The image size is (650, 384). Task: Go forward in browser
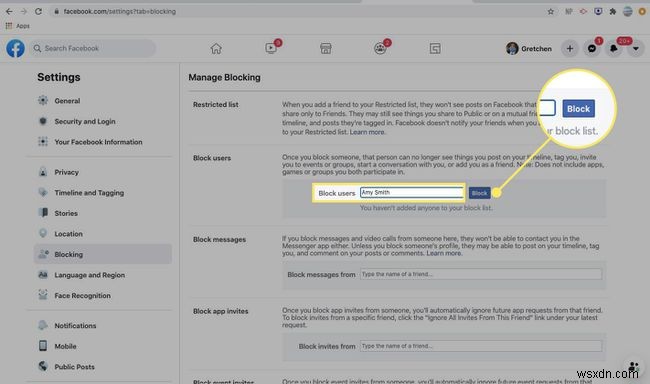[24, 12]
